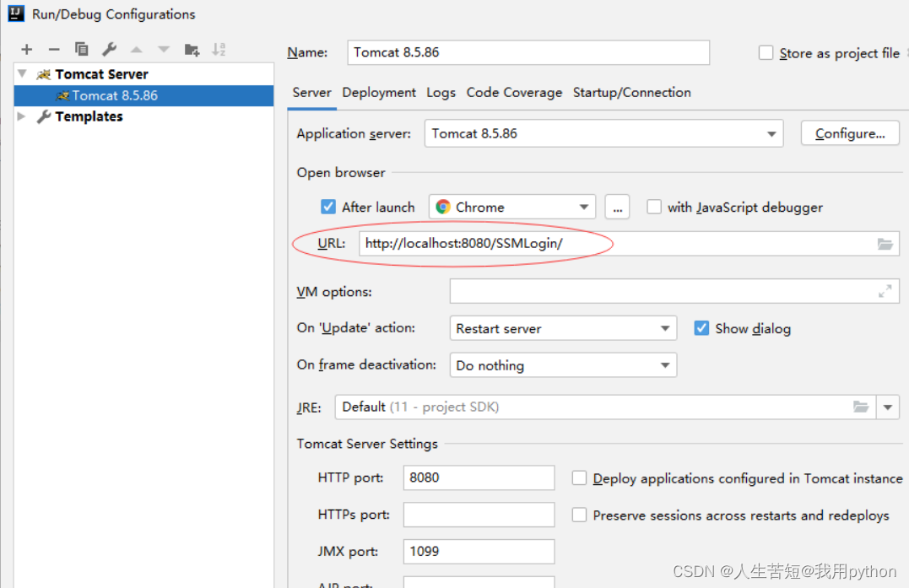Browse for URL using folder icon
The width and height of the screenshot is (909, 588).
[x=885, y=244]
